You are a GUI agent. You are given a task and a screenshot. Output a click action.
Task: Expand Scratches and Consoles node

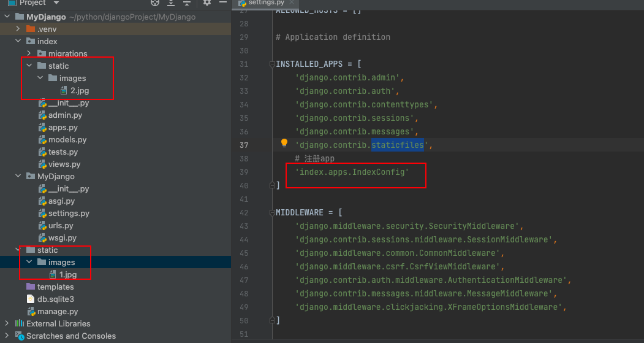[7, 336]
